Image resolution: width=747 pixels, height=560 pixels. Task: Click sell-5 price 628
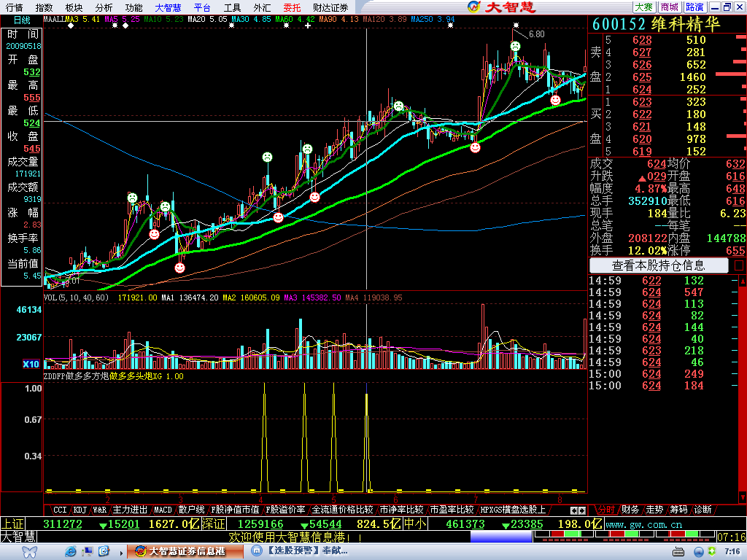point(642,40)
